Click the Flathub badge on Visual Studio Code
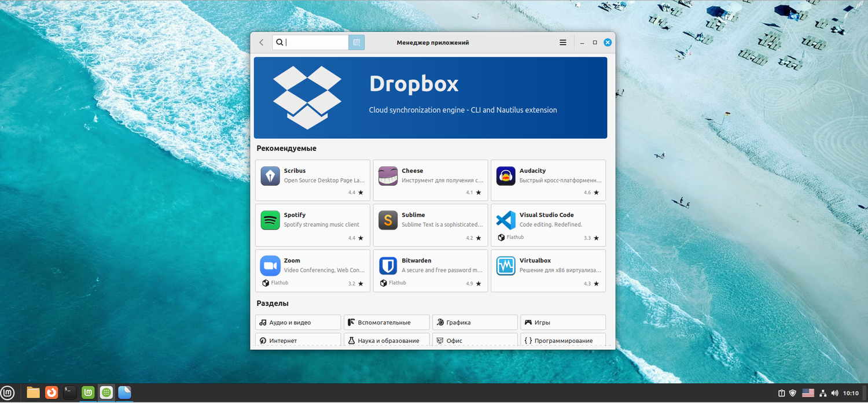868x403 pixels. point(510,237)
